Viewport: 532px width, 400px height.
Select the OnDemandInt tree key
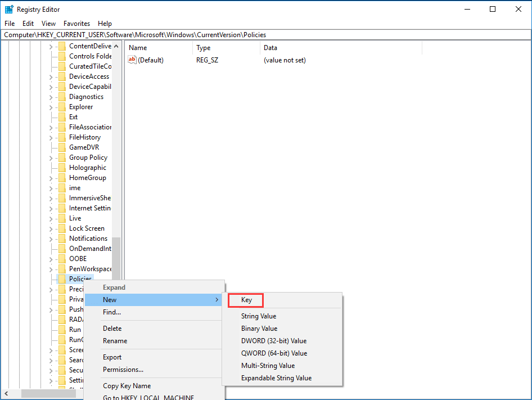90,249
